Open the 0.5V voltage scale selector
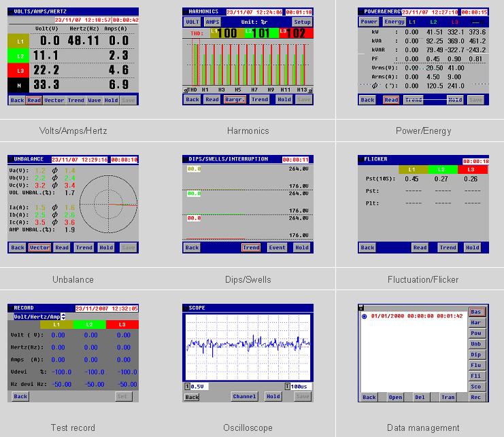 click(x=197, y=386)
